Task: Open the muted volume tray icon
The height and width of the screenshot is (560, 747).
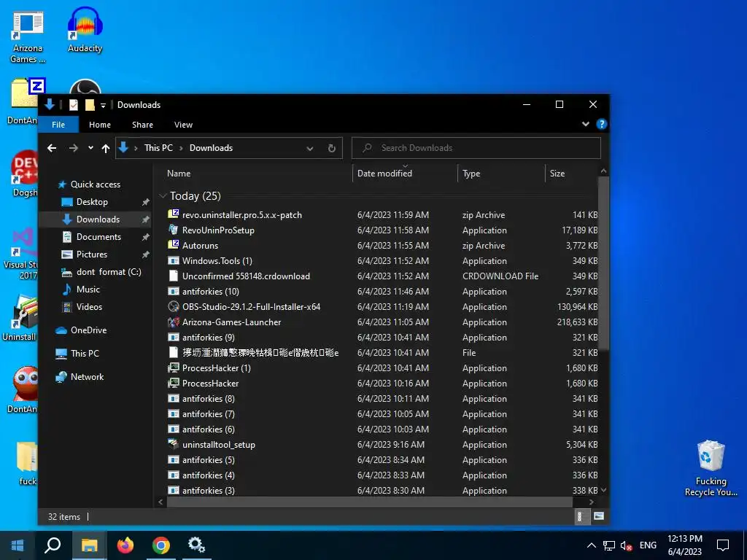Action: (627, 545)
